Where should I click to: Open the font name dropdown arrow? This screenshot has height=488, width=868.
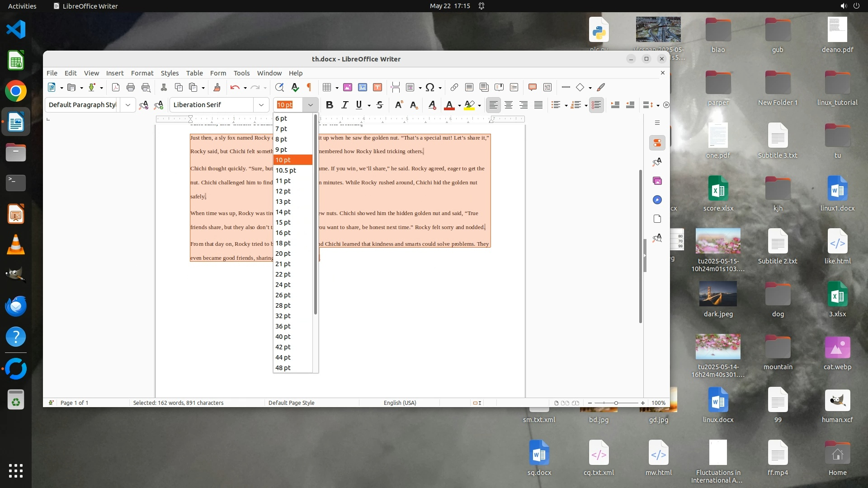coord(261,105)
